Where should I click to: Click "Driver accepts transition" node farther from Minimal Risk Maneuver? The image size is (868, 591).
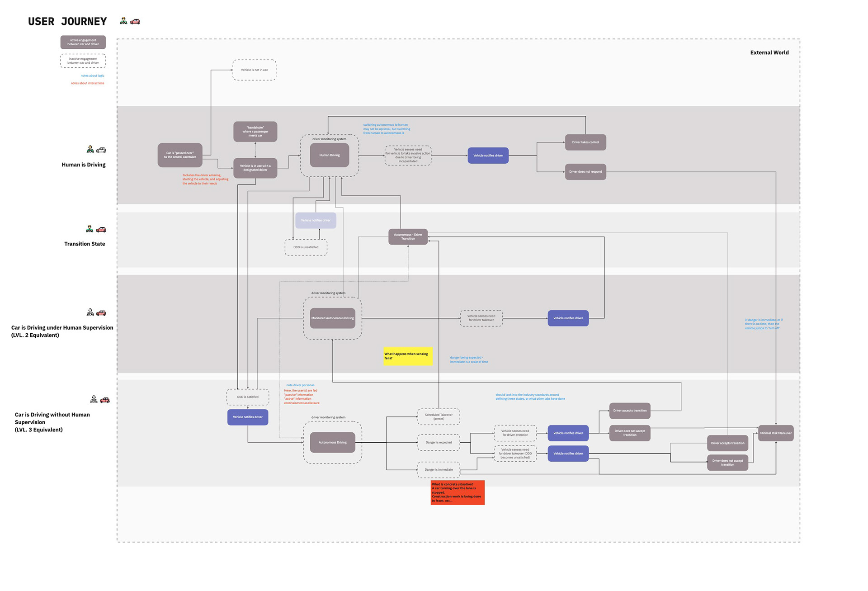click(630, 411)
